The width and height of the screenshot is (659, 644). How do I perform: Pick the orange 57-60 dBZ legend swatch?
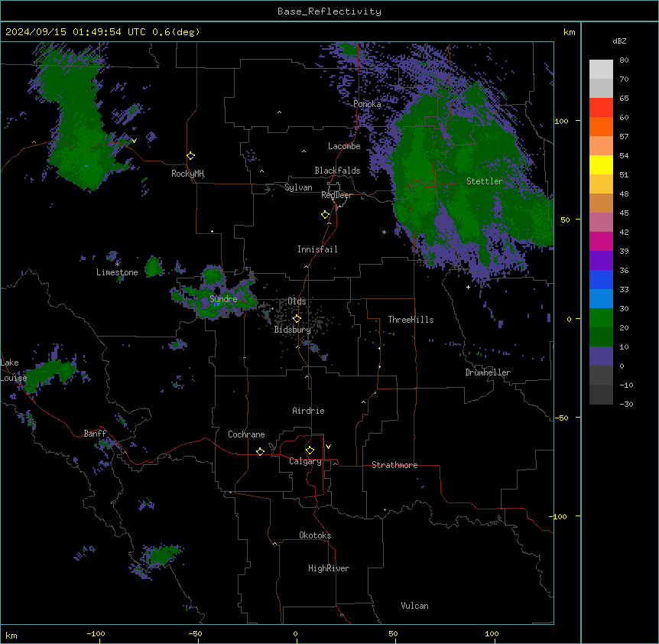coord(601,126)
